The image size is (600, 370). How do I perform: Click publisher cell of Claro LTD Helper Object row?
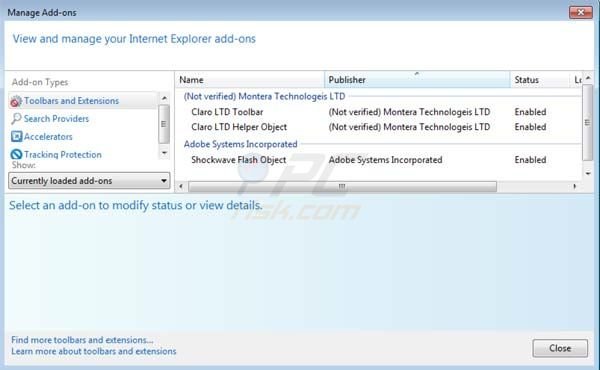pyautogui.click(x=409, y=127)
